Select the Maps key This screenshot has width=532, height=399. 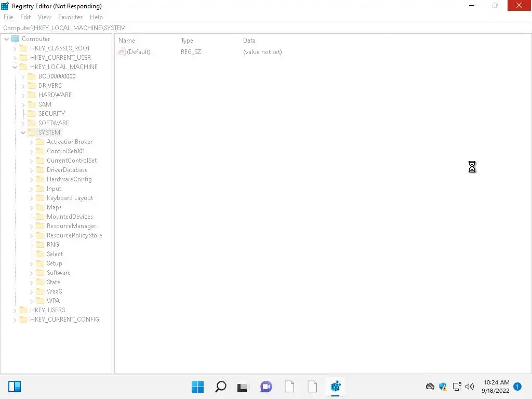pos(54,207)
